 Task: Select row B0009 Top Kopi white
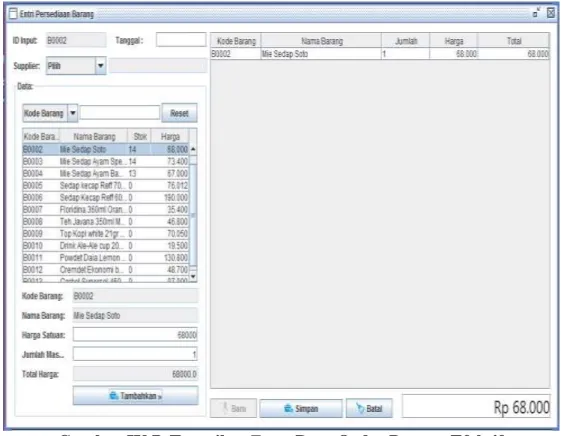click(106, 234)
